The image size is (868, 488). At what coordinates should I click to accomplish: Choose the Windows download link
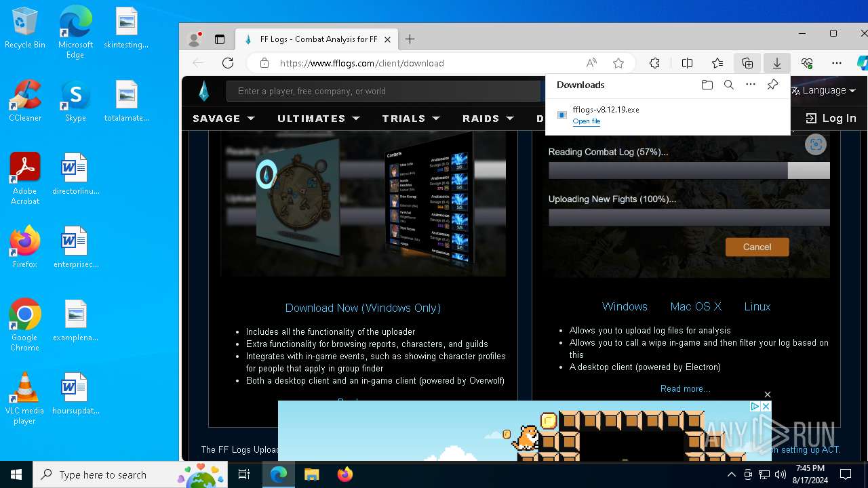(625, 306)
